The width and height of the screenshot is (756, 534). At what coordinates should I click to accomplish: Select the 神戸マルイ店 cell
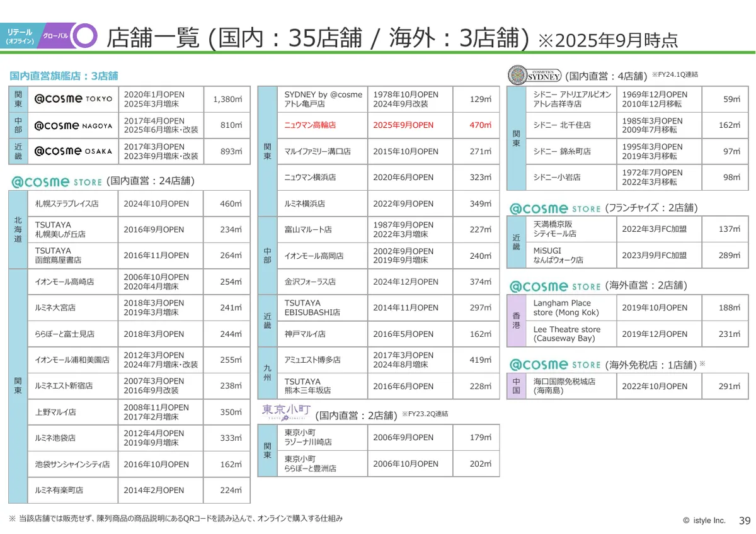coord(322,334)
